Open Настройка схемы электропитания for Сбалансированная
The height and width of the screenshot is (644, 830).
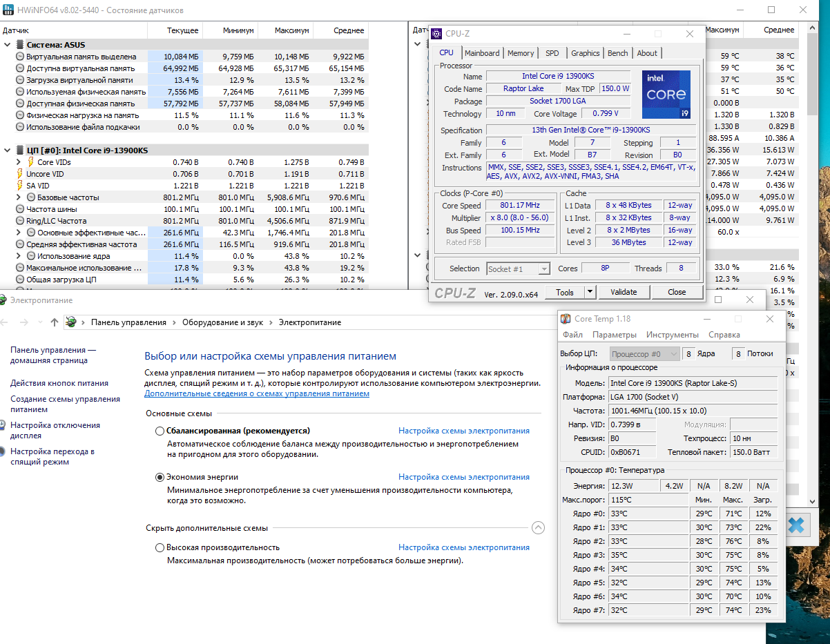click(464, 431)
